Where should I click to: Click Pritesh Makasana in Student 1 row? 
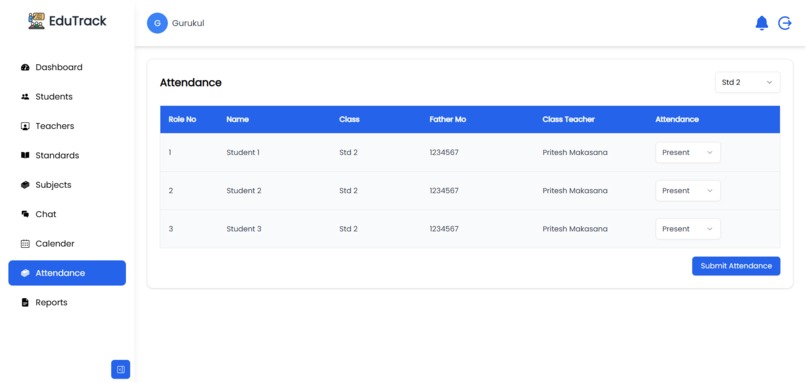pos(575,153)
